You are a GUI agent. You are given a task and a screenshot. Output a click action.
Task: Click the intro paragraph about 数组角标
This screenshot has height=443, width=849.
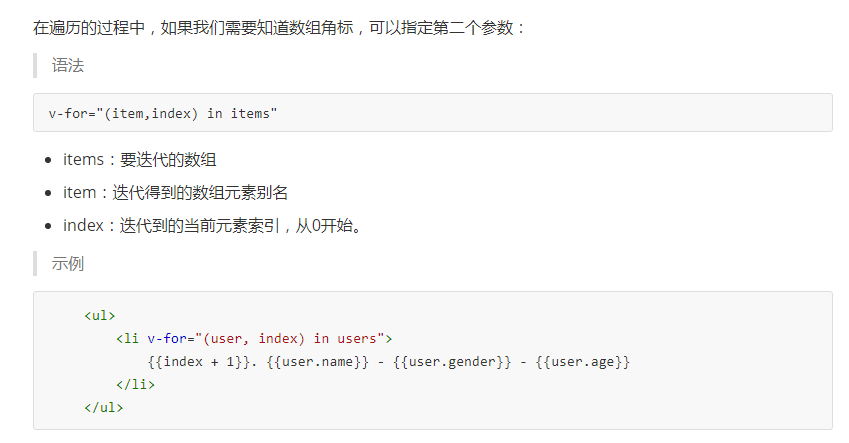point(280,28)
